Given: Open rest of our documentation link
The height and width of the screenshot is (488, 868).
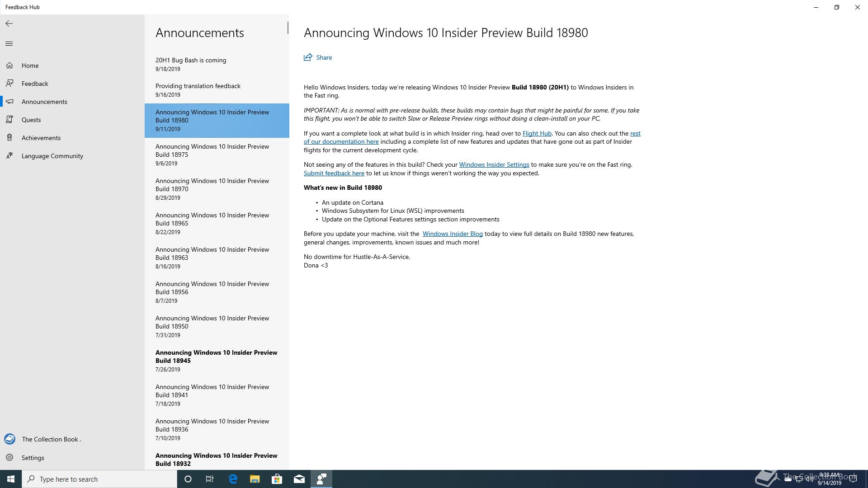Looking at the screenshot, I should tap(341, 141).
